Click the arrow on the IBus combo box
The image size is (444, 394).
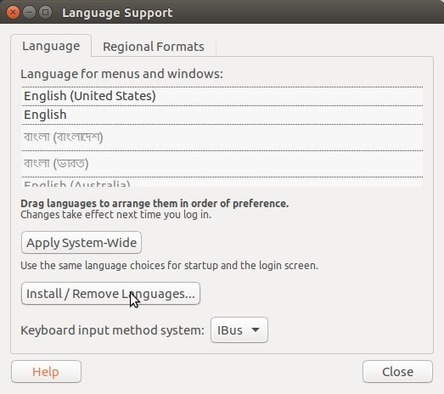click(255, 330)
